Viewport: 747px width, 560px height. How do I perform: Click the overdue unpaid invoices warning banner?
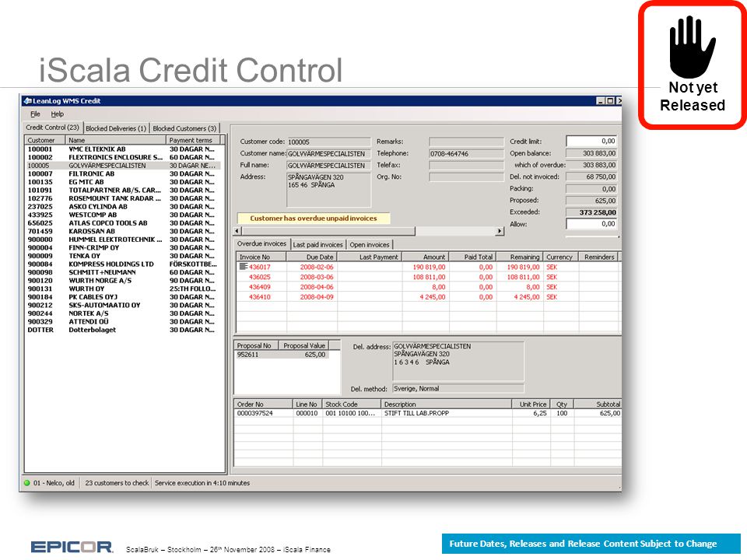click(314, 219)
